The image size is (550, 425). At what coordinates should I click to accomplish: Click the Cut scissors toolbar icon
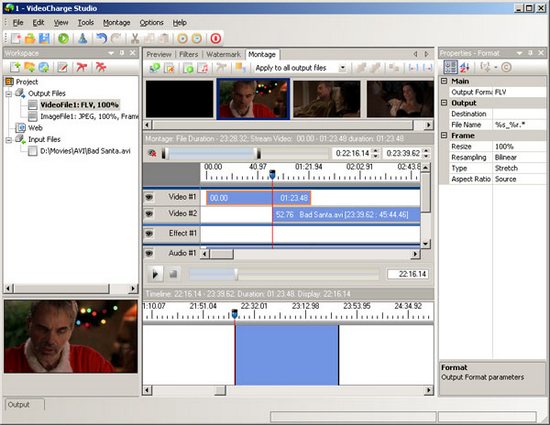tap(135, 38)
